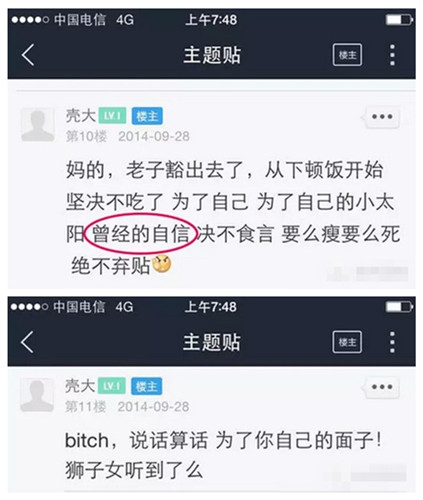This screenshot has height=500, width=423.
Task: Tap blue 楼主 tag on 第11楼
Action: point(146,386)
